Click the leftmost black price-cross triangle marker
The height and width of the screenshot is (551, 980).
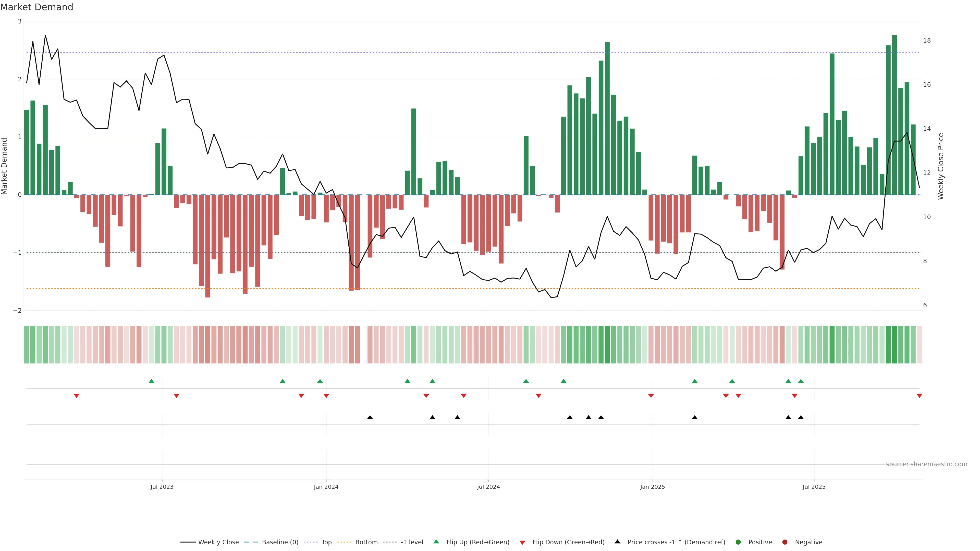[370, 418]
